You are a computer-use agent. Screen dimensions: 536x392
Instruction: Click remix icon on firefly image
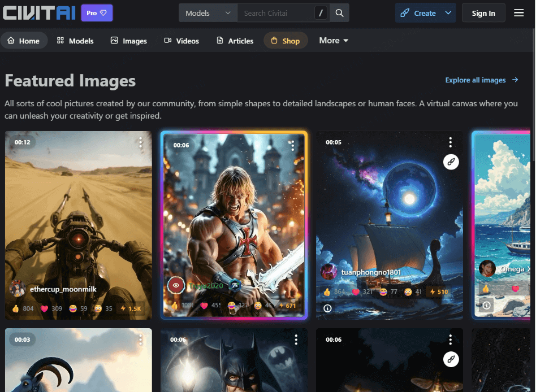point(451,359)
